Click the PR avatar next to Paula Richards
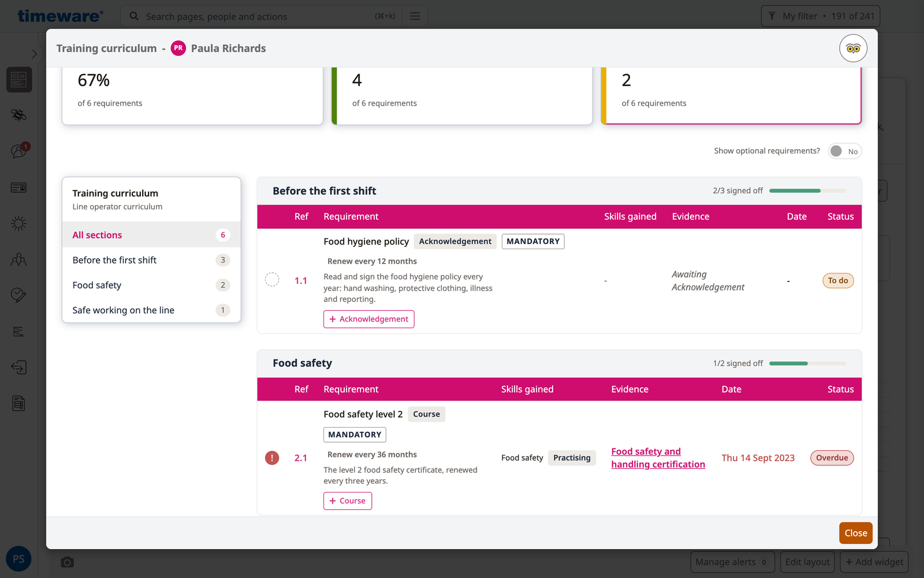Image resolution: width=924 pixels, height=578 pixels. pos(178,49)
